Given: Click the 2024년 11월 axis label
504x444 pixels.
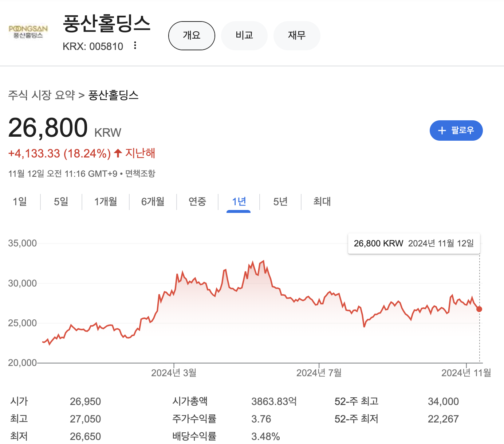Looking at the screenshot, I should (x=466, y=373).
